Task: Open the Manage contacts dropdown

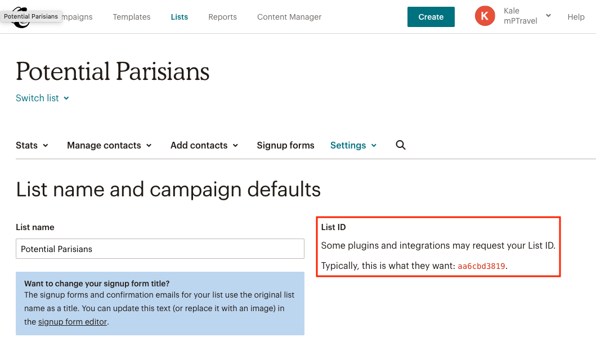Action: click(109, 146)
